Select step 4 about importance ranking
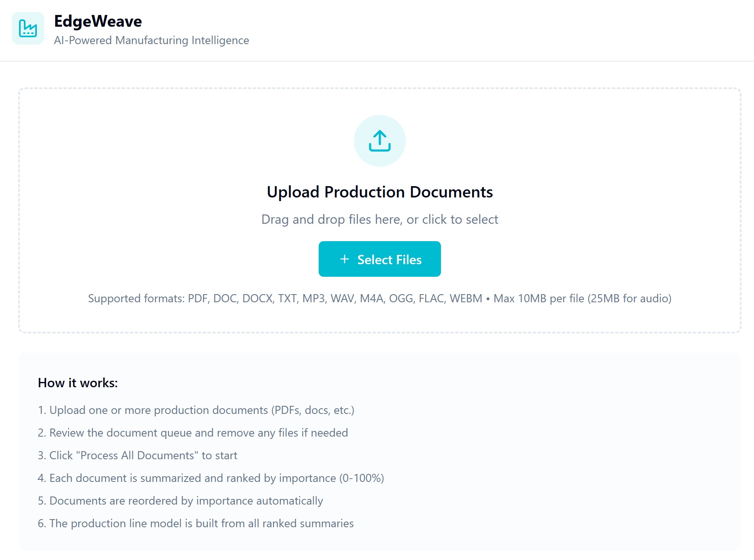This screenshot has width=754, height=560. (211, 478)
